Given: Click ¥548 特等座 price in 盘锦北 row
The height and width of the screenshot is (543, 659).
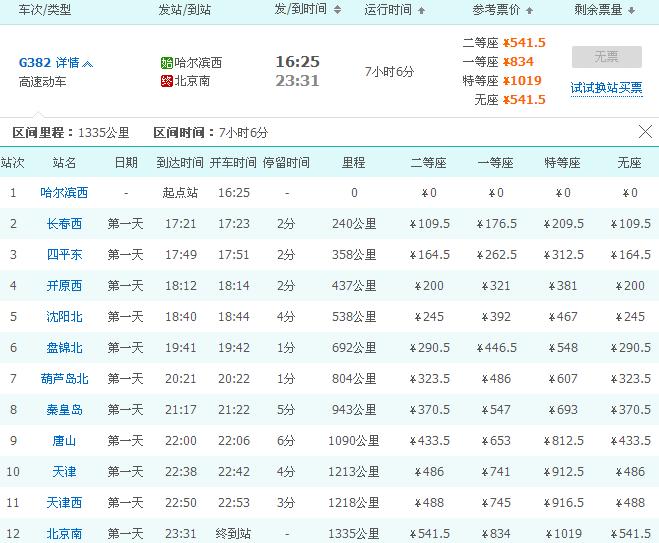Looking at the screenshot, I should (563, 348).
